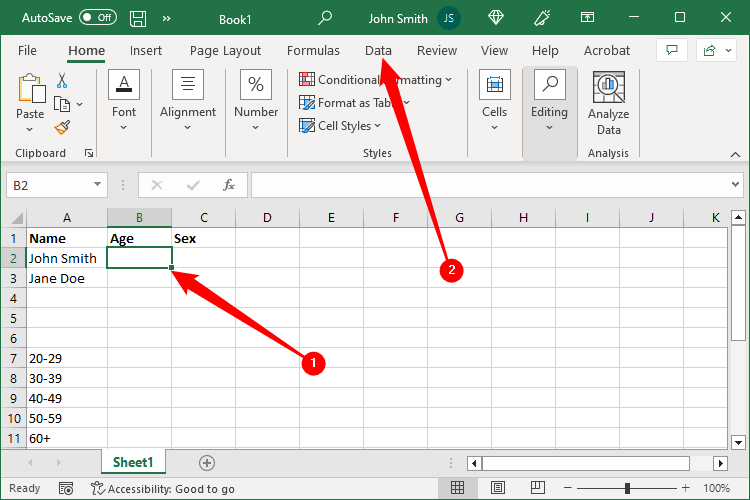Open the Cell Styles dropdown
Screen dimensions: 750x500
coord(341,126)
